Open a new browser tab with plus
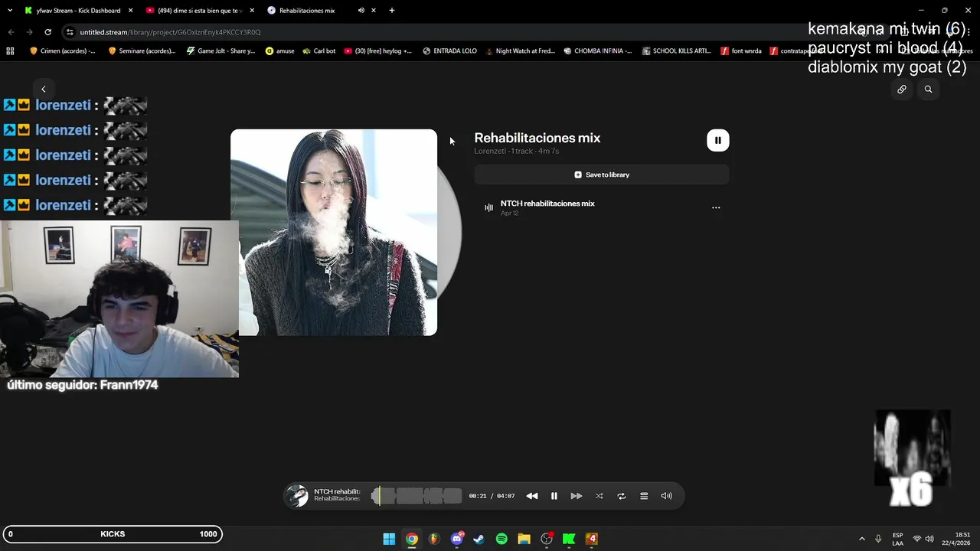The image size is (980, 551). click(x=392, y=11)
